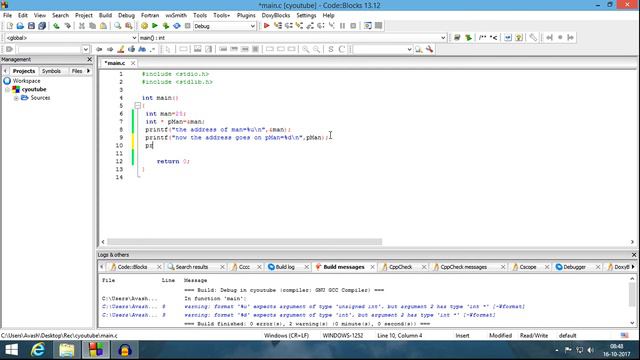
Task: Open the Debugging windows icon
Action: pyautogui.click(x=368, y=26)
